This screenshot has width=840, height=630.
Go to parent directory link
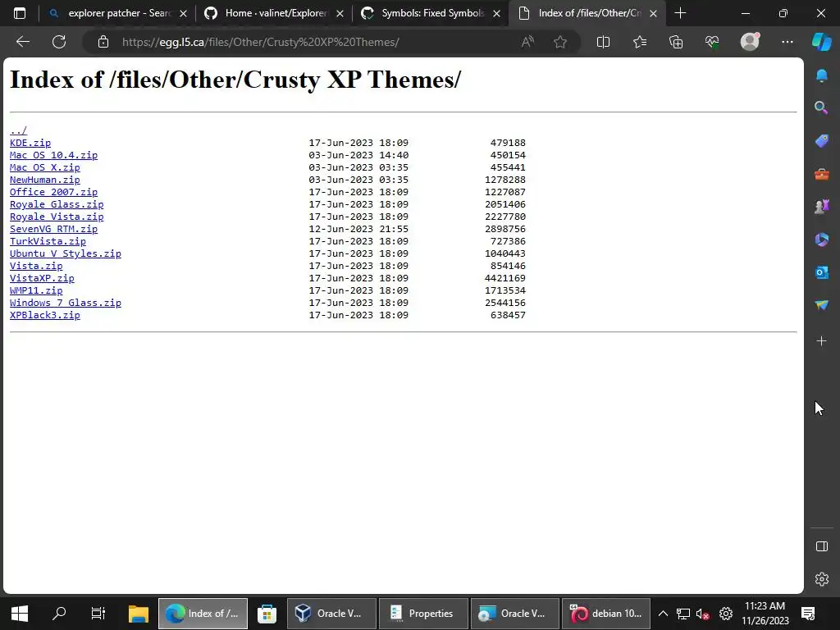(x=18, y=130)
